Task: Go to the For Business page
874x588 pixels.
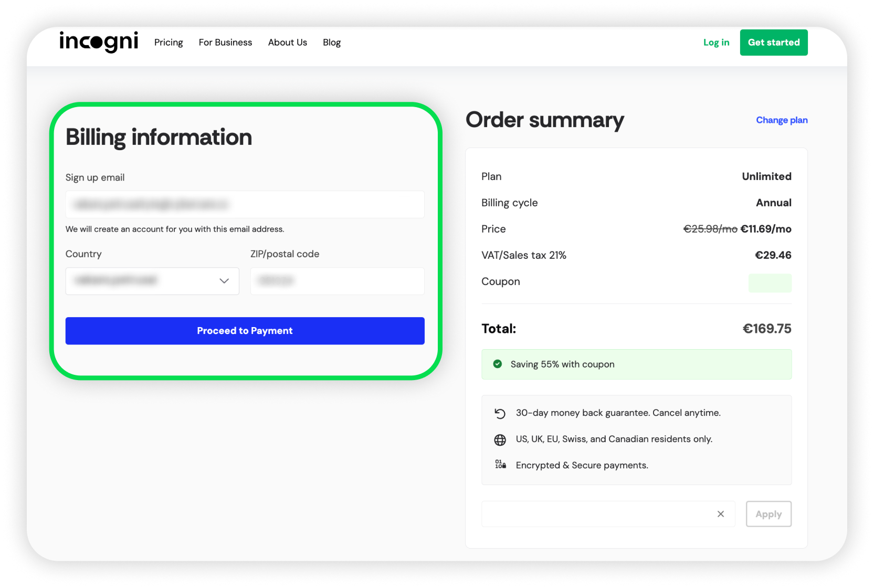Action: coord(225,43)
